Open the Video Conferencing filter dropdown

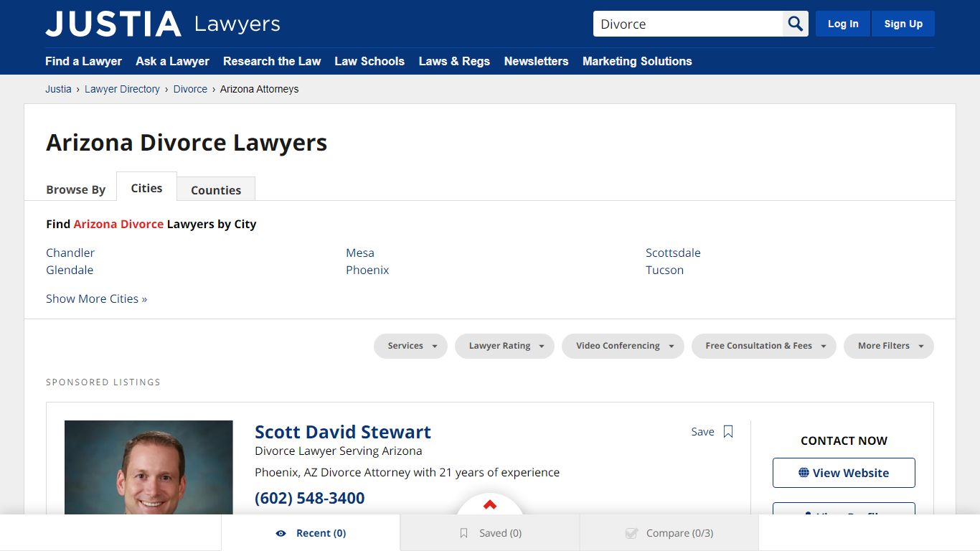pyautogui.click(x=623, y=346)
